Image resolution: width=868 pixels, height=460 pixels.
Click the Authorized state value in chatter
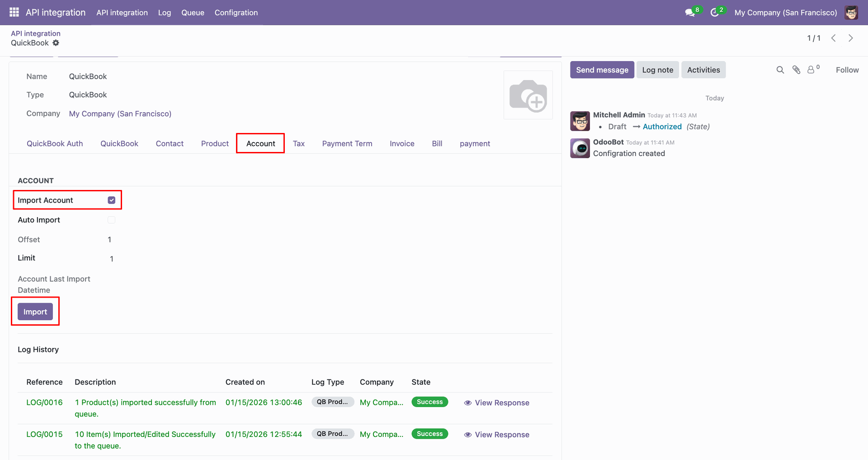coord(662,127)
